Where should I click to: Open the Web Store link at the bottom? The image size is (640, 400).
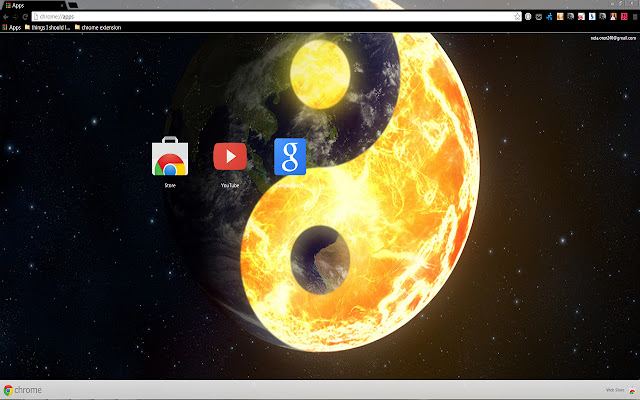point(620,390)
